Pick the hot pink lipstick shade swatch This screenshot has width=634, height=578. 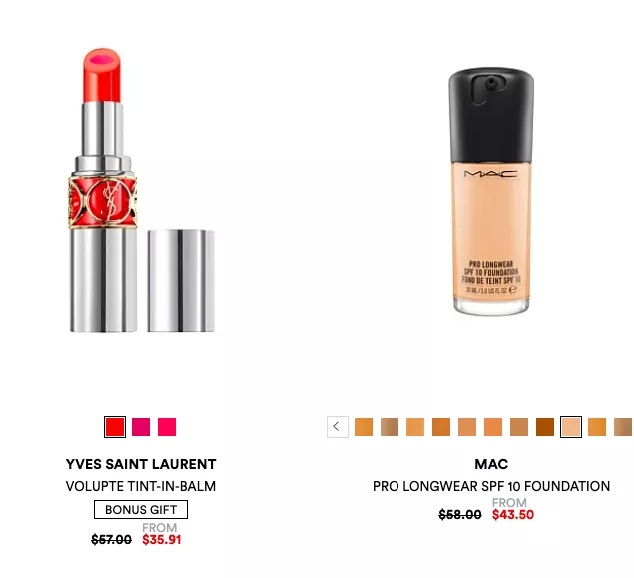[167, 427]
